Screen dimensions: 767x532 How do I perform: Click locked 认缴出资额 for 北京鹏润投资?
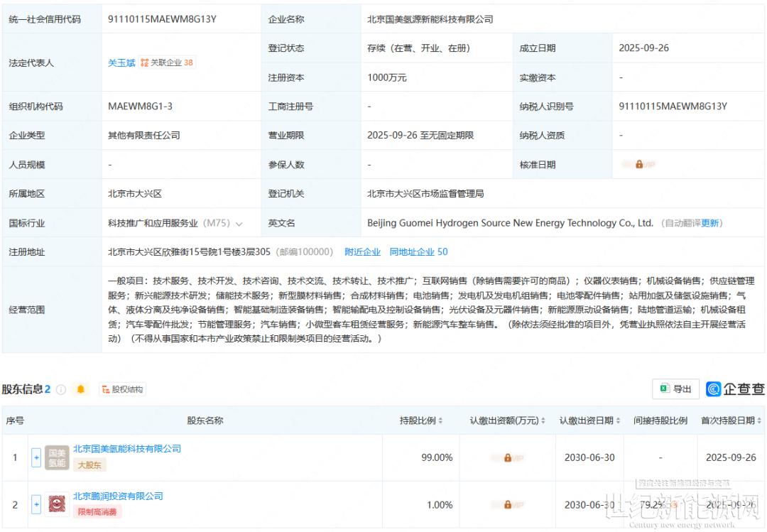[x=507, y=505]
